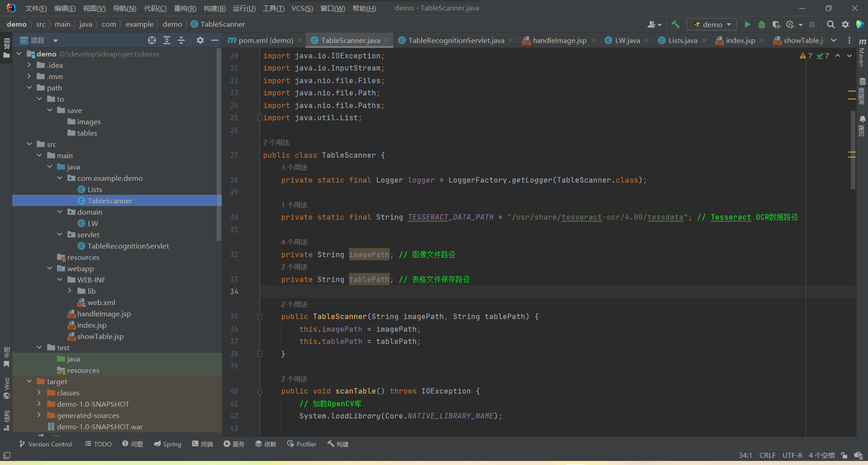Screen dimensions: 868x465
Task: Open the VCS(S) menu
Action: pyautogui.click(x=302, y=8)
